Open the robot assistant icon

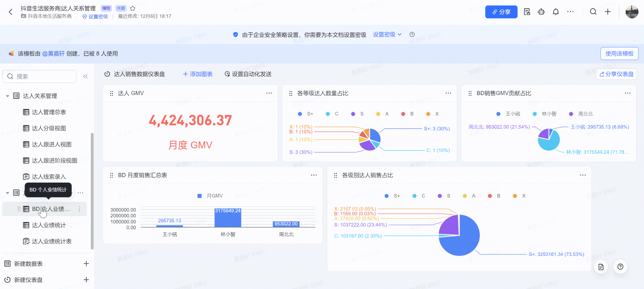[x=541, y=12]
